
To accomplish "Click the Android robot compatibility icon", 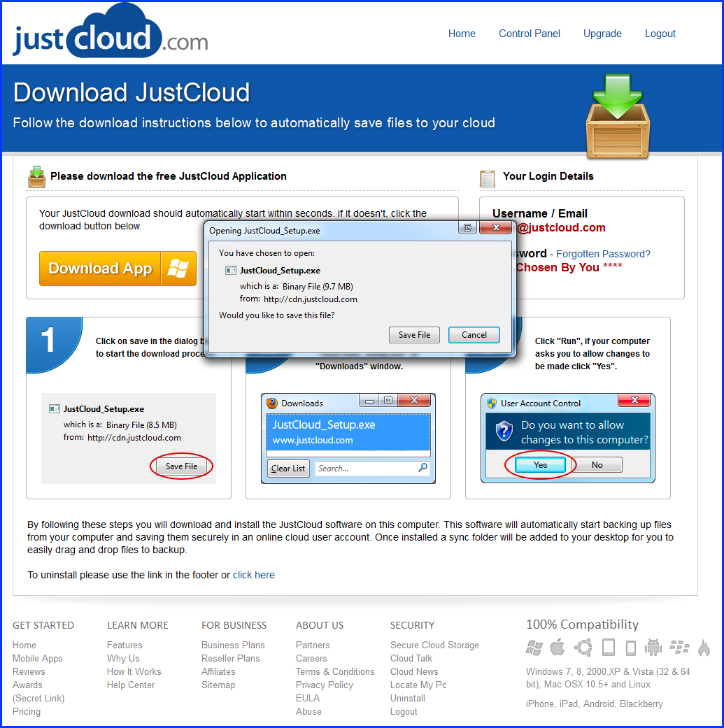I will pyautogui.click(x=653, y=647).
